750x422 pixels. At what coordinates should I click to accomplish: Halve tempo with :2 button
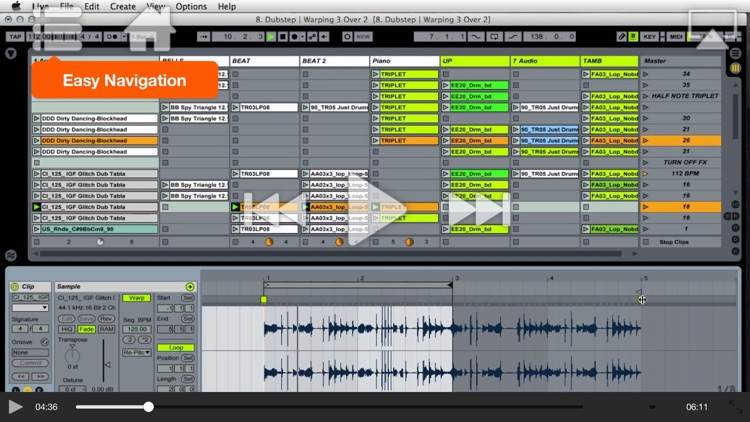[129, 340]
